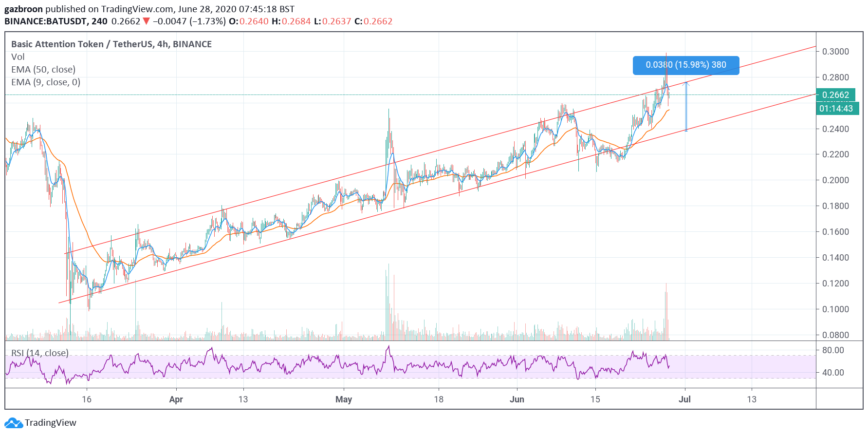The image size is (868, 436).
Task: Click the H:0.2684 high value
Action: click(291, 21)
